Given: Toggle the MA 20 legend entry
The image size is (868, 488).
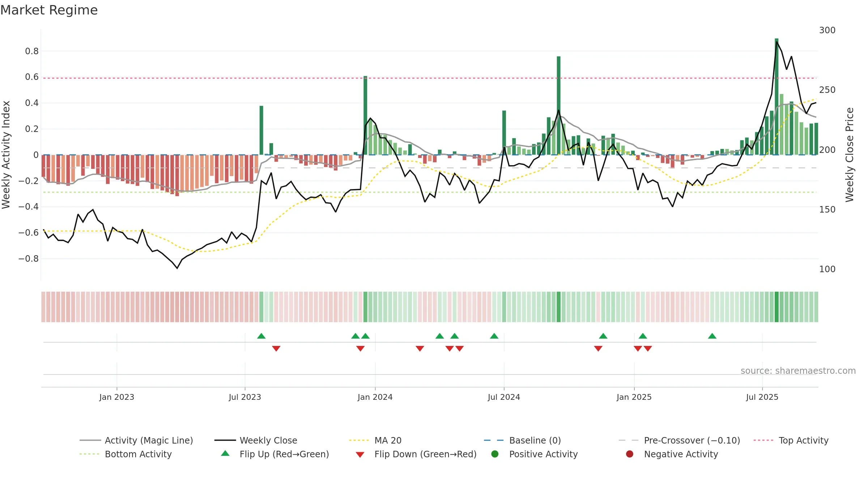Looking at the screenshot, I should click(x=375, y=440).
